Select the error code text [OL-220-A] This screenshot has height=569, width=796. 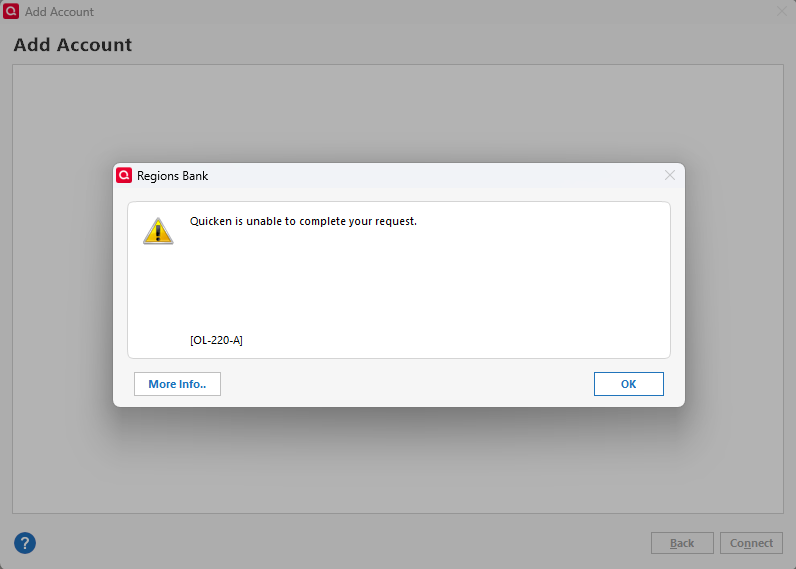[216, 340]
